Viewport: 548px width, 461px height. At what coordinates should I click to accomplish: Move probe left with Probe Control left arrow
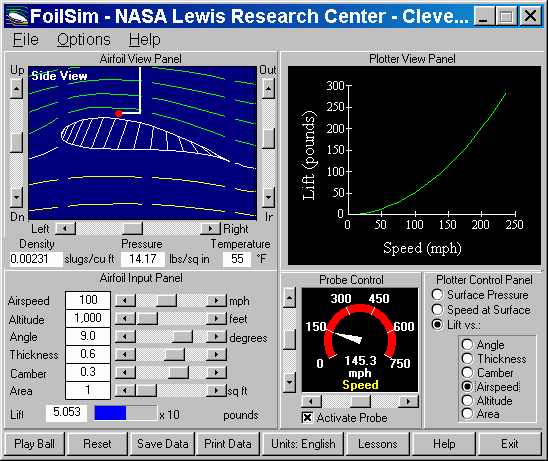(x=311, y=402)
